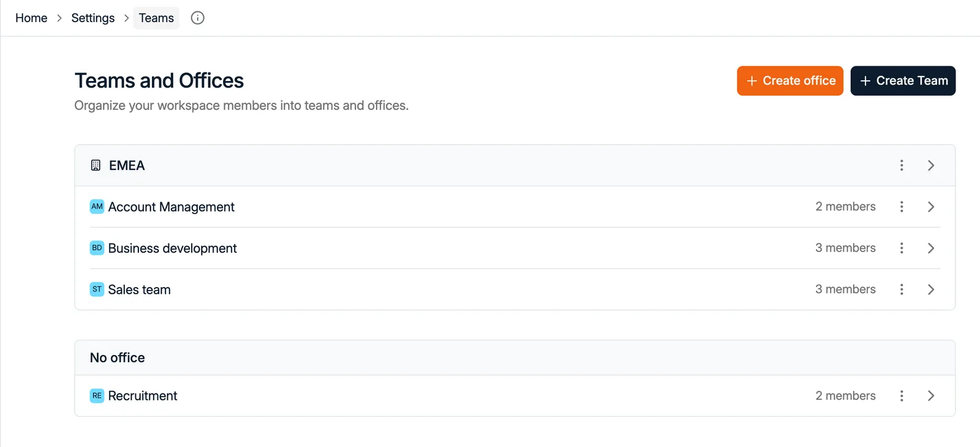The width and height of the screenshot is (980, 447).
Task: Click the EMEA office building icon
Action: click(96, 166)
